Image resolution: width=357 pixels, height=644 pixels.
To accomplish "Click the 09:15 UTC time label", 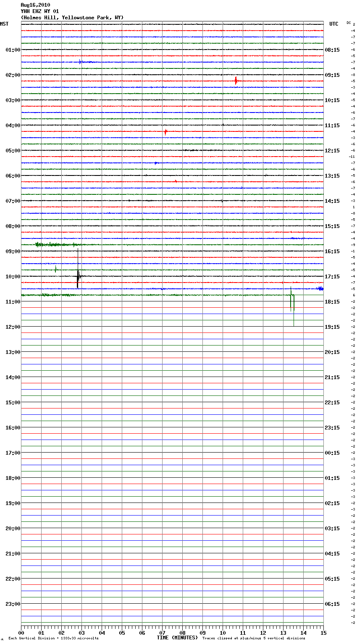I will click(x=332, y=75).
